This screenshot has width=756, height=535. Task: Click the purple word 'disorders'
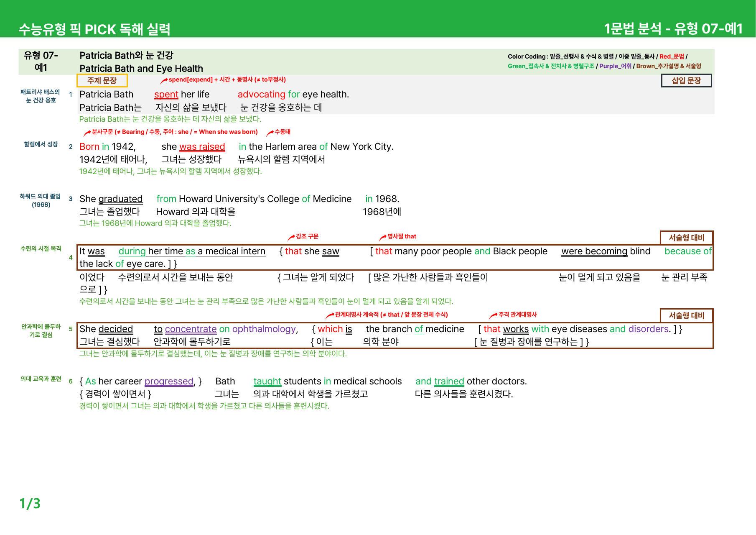tap(649, 329)
